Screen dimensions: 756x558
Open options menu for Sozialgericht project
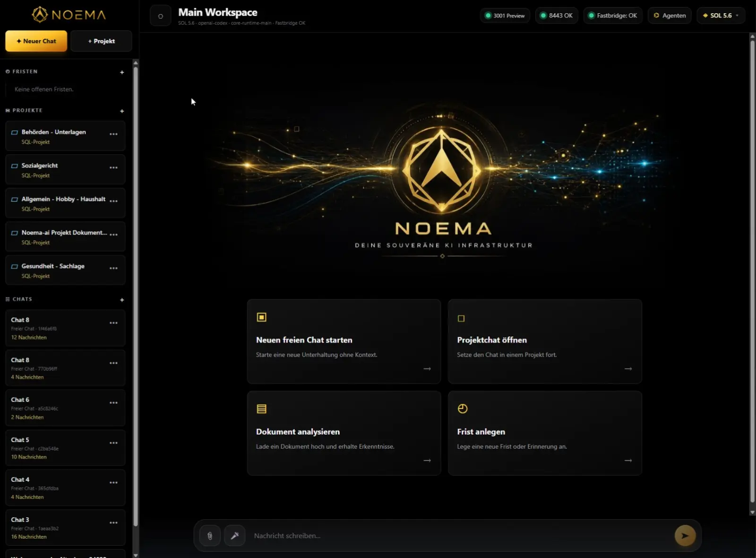(113, 168)
